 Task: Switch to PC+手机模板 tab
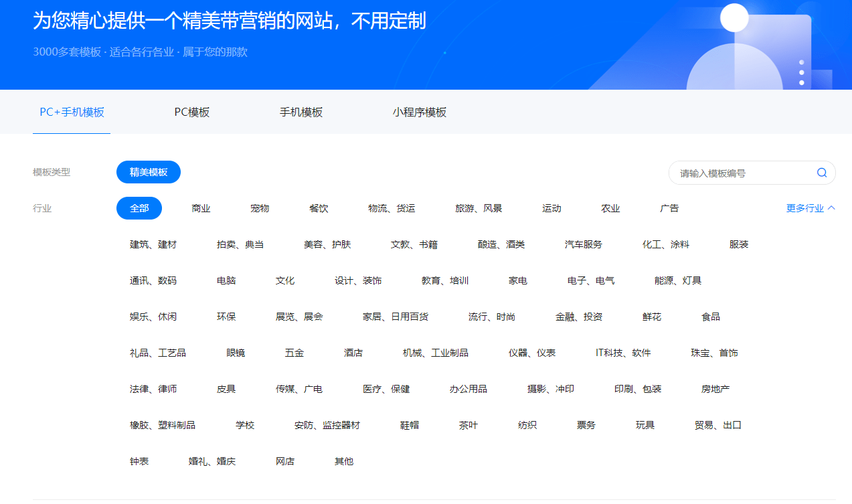[x=72, y=112]
